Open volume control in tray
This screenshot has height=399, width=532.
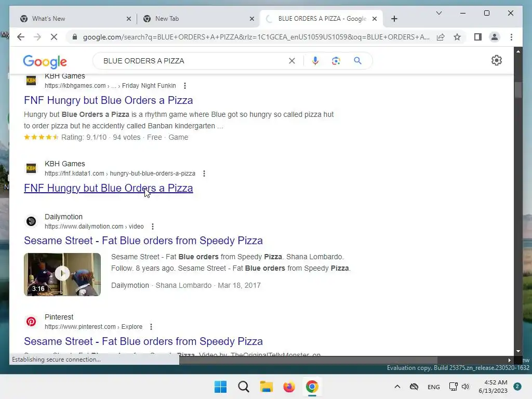pyautogui.click(x=465, y=387)
